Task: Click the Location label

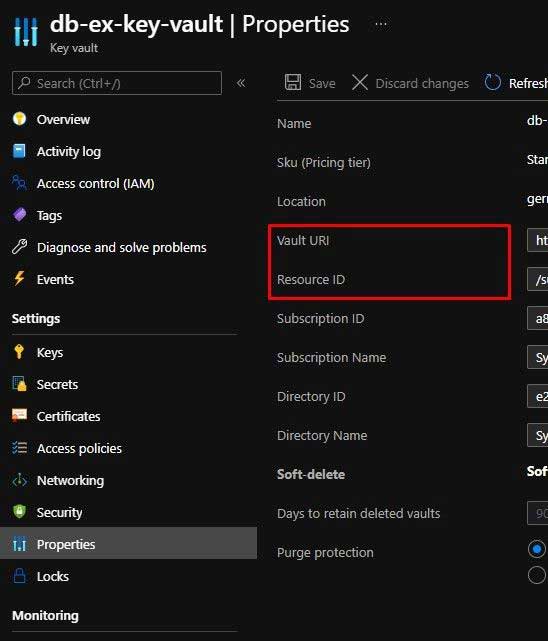Action: pos(301,202)
